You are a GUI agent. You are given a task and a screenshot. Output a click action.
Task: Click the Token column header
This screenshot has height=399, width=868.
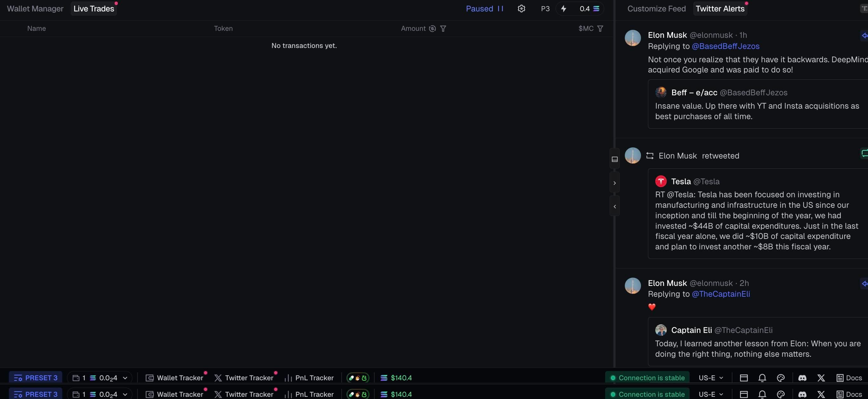click(x=223, y=29)
